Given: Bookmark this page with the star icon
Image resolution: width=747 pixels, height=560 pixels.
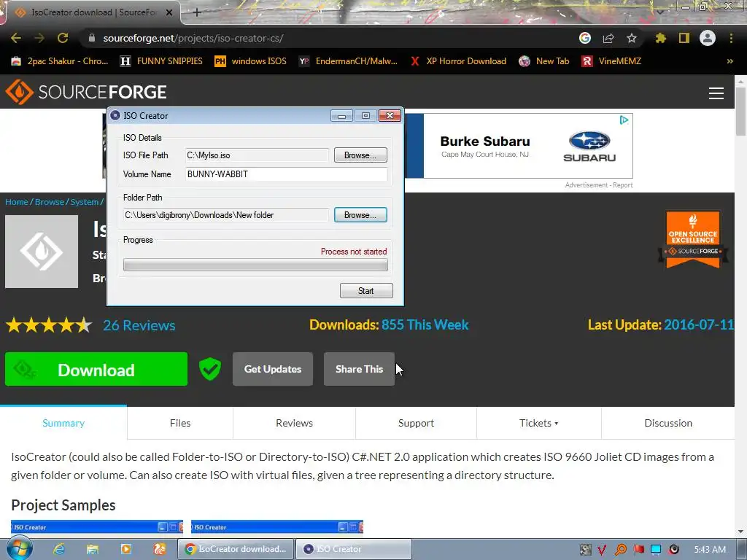Looking at the screenshot, I should (x=632, y=38).
